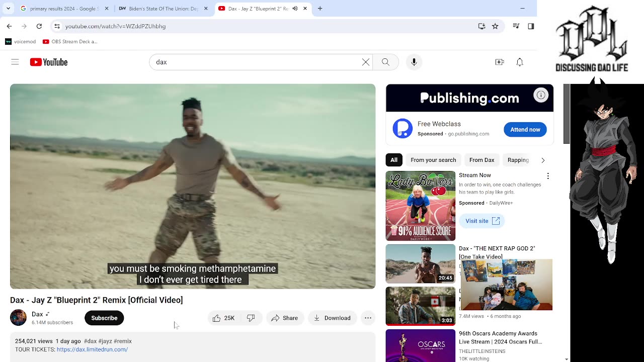Open the Create video icon
644x362 pixels.
pos(500,62)
